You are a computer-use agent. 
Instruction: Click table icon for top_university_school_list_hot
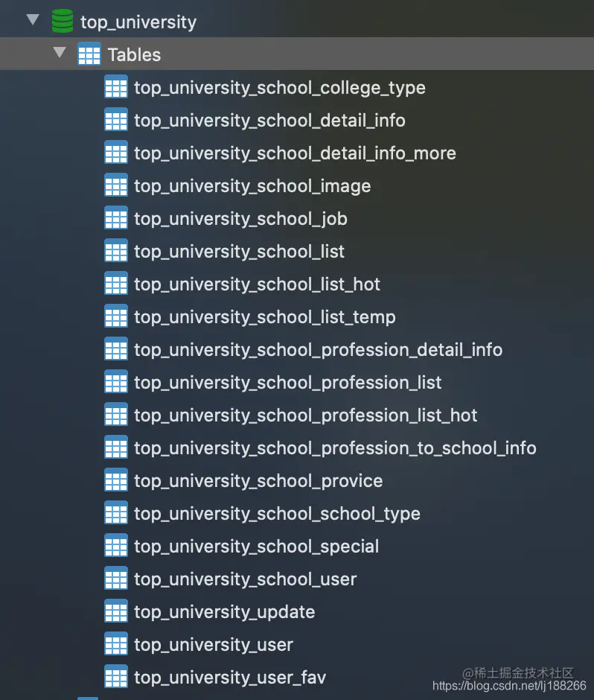pyautogui.click(x=116, y=284)
